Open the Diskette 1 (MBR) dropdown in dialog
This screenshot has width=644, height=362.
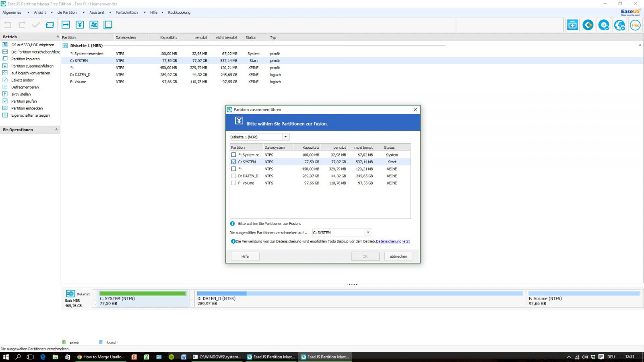(x=285, y=137)
